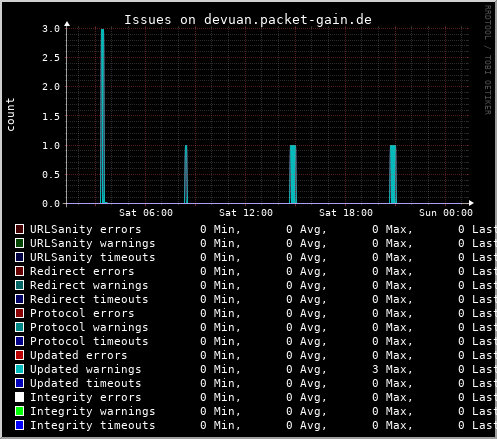This screenshot has width=497, height=439.
Task: Select the Redirect warnings teal swatch
Action: coord(19,285)
